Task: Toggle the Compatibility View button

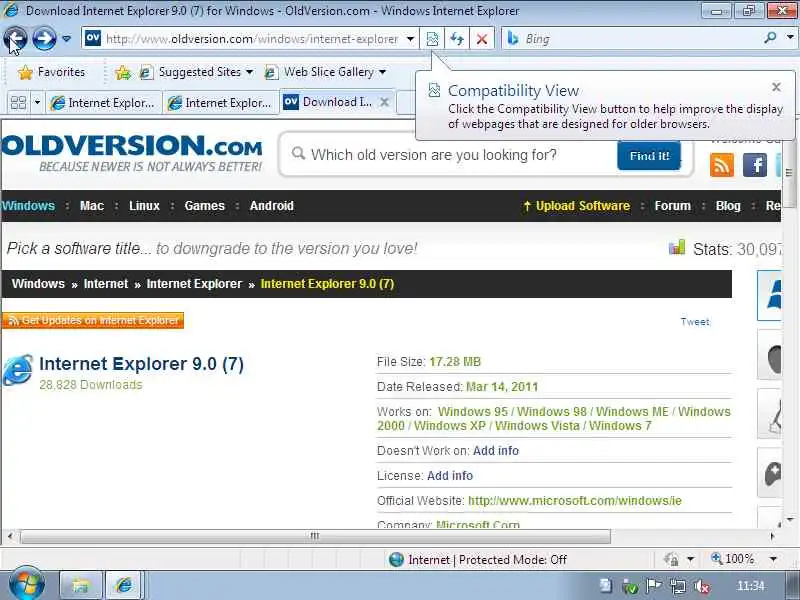Action: [x=432, y=39]
